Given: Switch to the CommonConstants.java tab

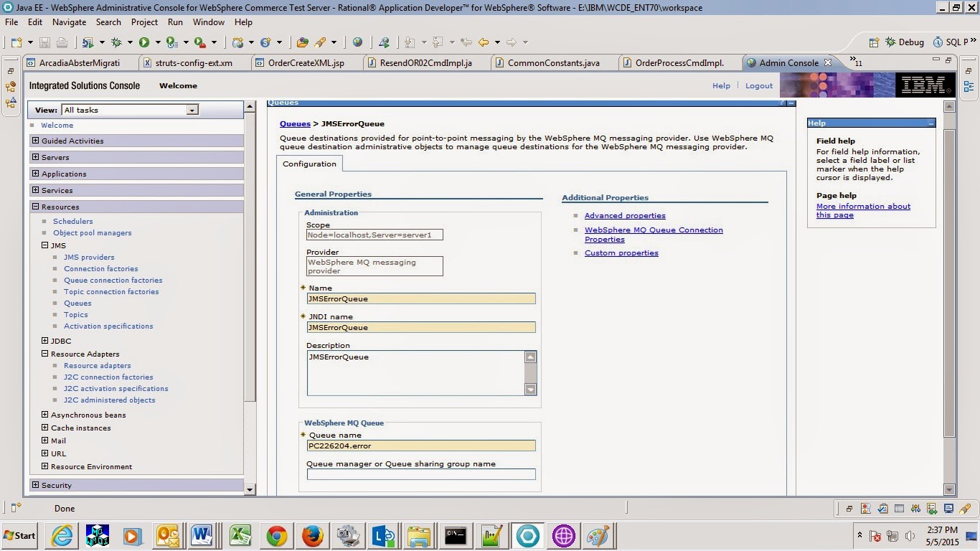Looking at the screenshot, I should point(555,62).
